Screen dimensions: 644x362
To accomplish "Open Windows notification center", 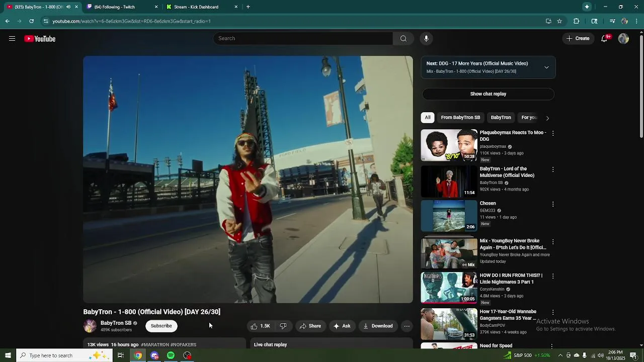I will coord(633,355).
